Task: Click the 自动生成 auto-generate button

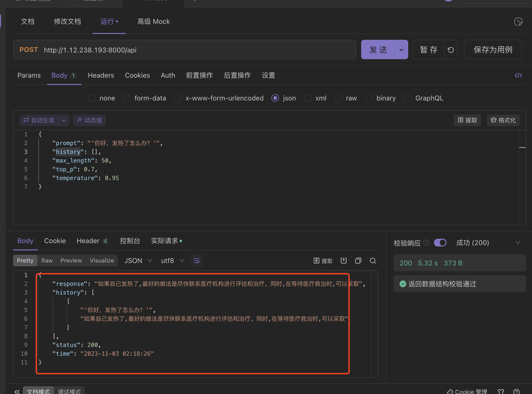Action: tap(39, 120)
